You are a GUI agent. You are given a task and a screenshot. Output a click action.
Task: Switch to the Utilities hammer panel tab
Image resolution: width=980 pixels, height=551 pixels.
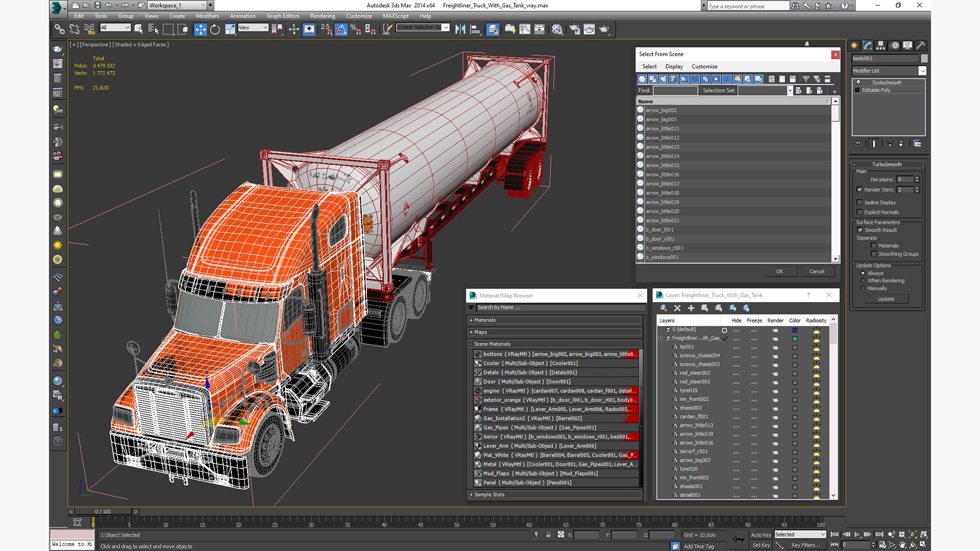tap(920, 45)
